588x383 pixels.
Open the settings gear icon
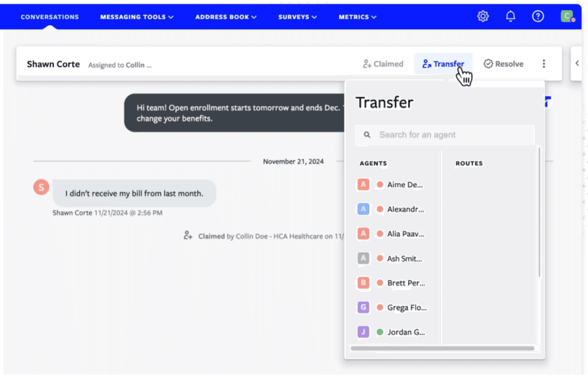(483, 17)
